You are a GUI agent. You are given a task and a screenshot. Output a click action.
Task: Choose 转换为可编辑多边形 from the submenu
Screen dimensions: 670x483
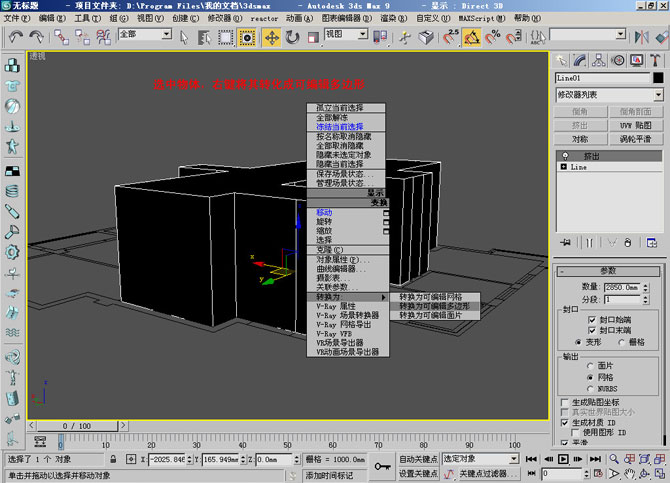click(438, 306)
